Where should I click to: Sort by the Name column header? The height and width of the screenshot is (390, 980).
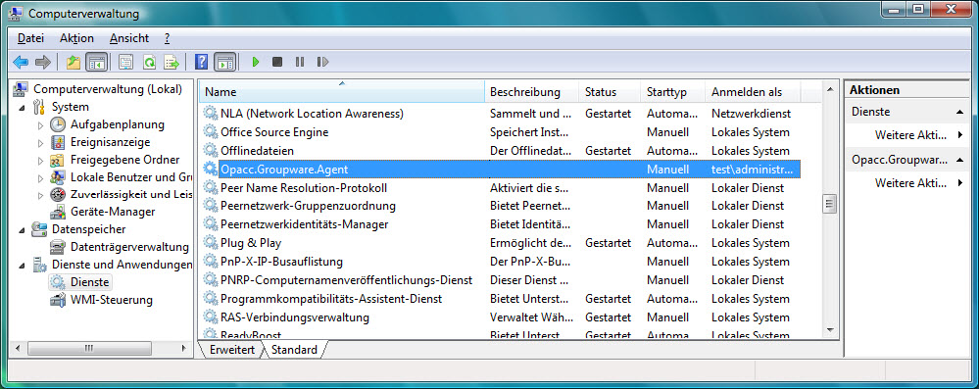click(x=342, y=92)
